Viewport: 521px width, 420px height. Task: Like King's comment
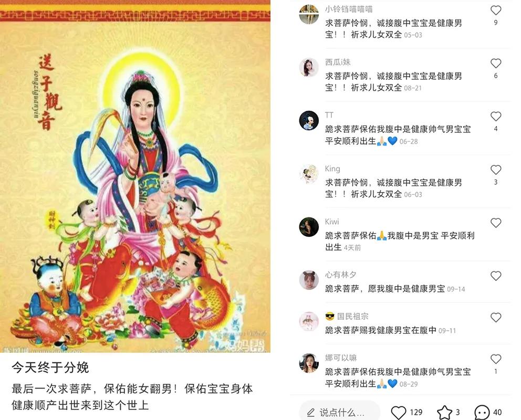495,170
